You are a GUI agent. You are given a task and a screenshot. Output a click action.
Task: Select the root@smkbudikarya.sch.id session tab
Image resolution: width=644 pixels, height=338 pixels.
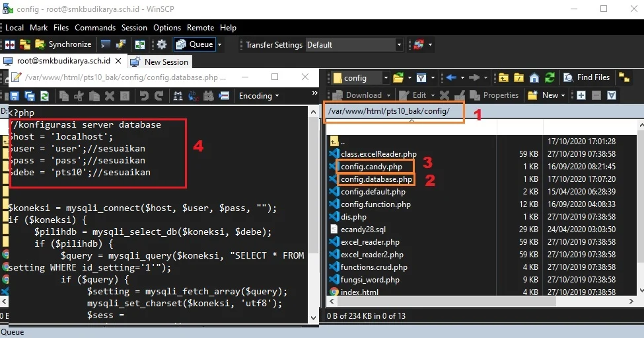(63, 61)
